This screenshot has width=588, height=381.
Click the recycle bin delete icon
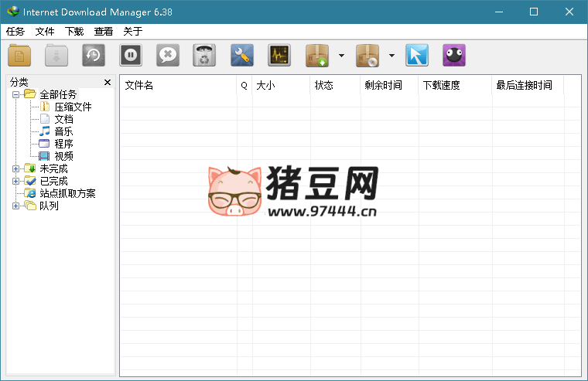click(204, 56)
